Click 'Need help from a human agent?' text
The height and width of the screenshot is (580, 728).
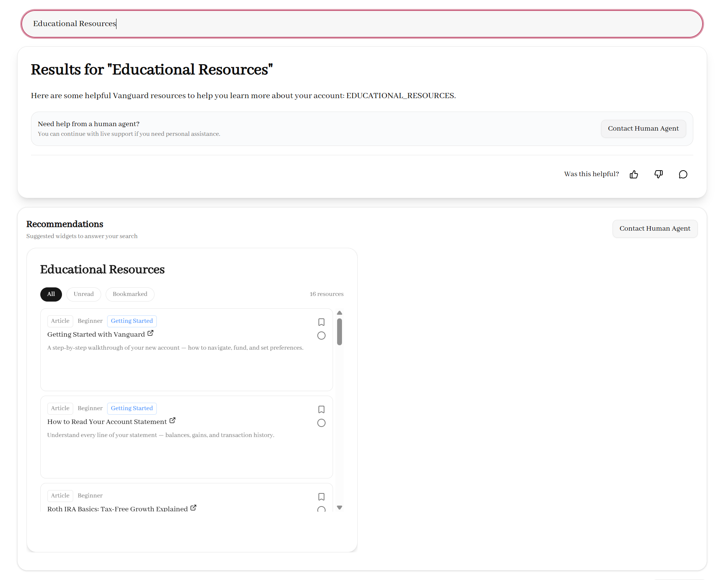[88, 124]
